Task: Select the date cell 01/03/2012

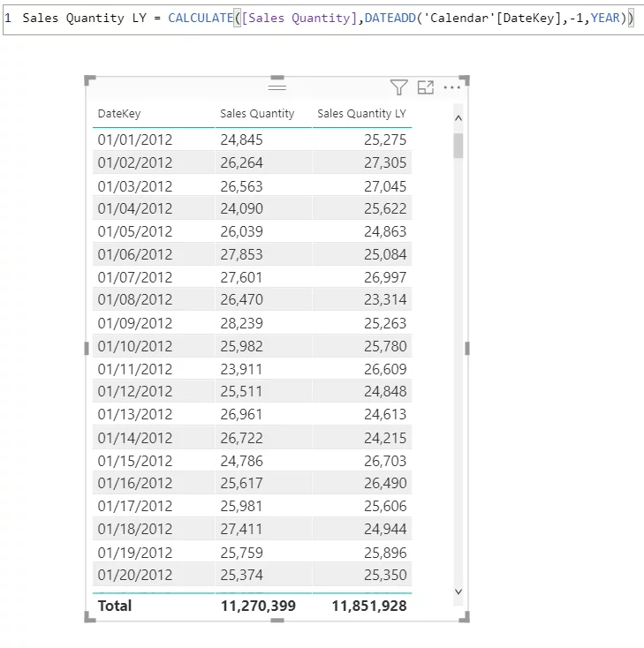Action: coord(135,186)
